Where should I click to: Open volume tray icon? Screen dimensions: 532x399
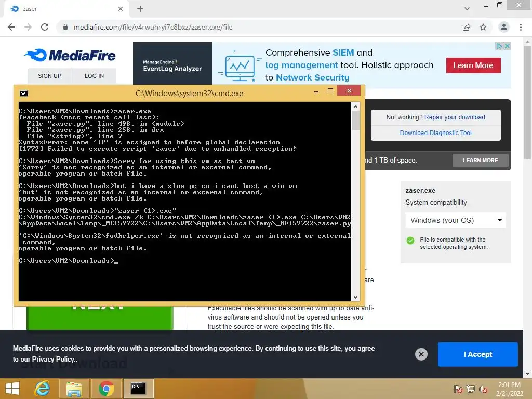[x=483, y=389]
